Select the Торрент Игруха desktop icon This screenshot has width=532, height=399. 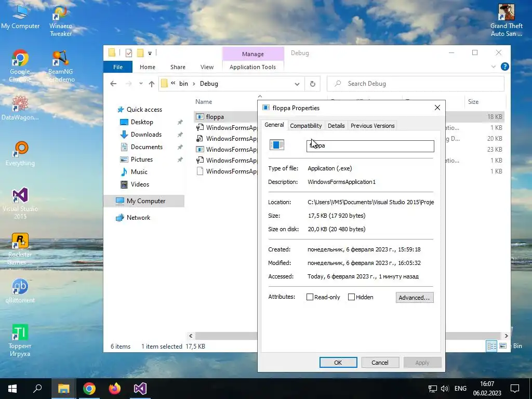click(20, 340)
